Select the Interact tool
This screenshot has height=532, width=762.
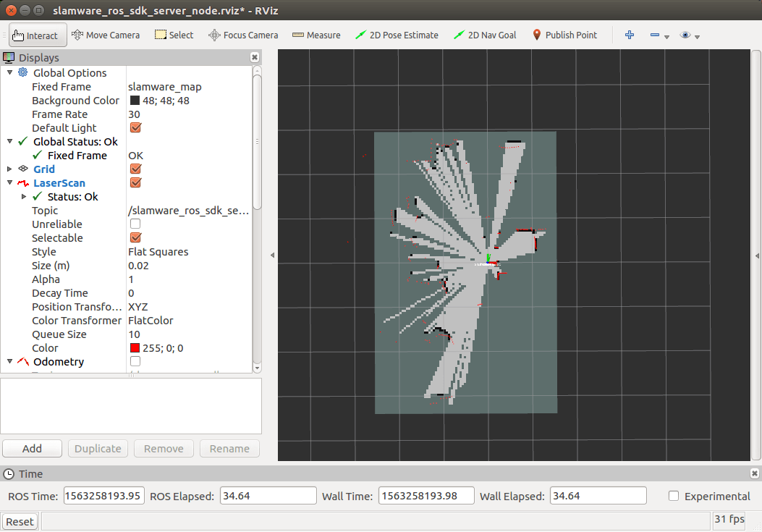pos(38,35)
